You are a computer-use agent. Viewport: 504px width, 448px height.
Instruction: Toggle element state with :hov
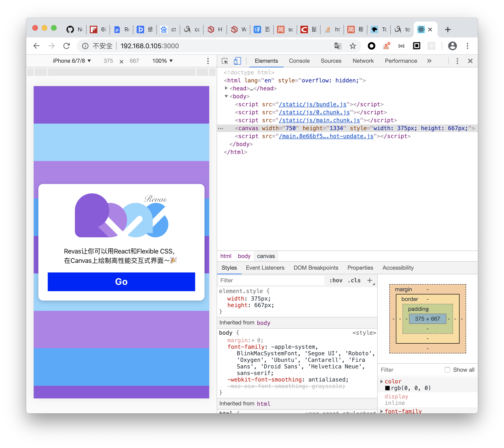pos(336,280)
